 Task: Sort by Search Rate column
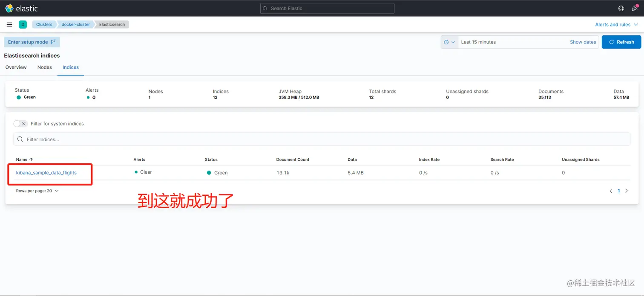point(502,160)
